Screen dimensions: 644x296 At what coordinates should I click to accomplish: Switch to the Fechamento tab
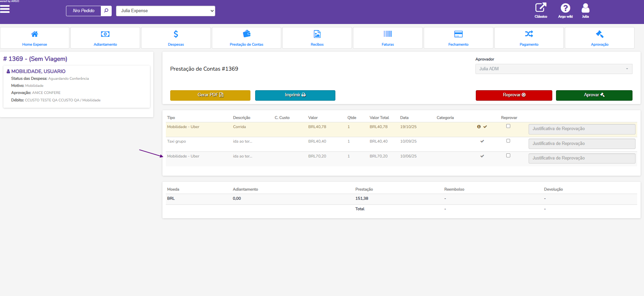tap(458, 38)
